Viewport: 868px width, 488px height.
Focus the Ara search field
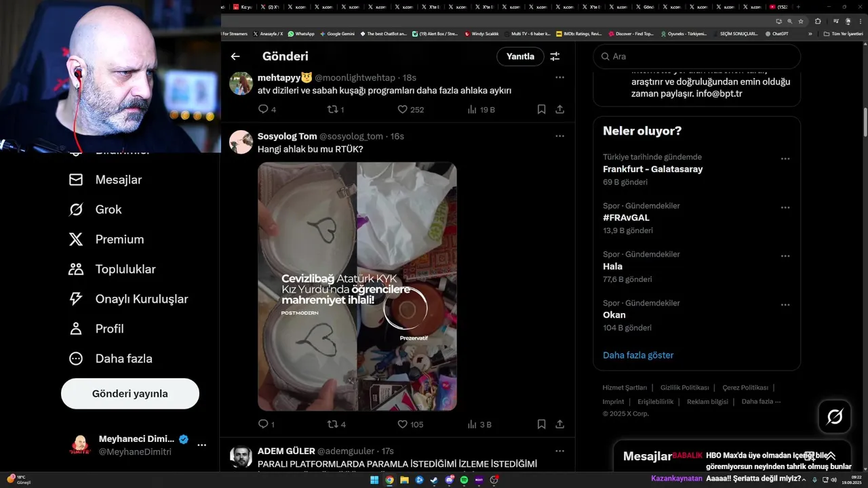pyautogui.click(x=697, y=56)
